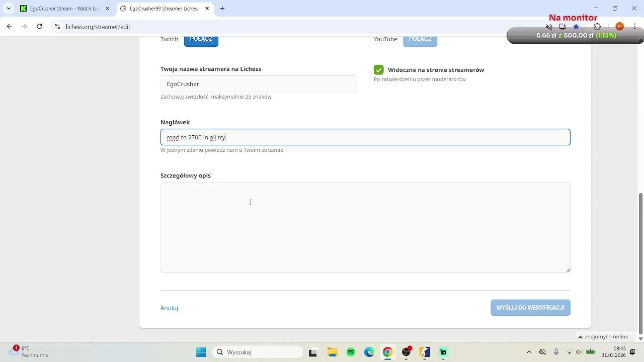Screen dimensions: 644x362
Task: Open Spotify from the taskbar
Action: (351, 352)
